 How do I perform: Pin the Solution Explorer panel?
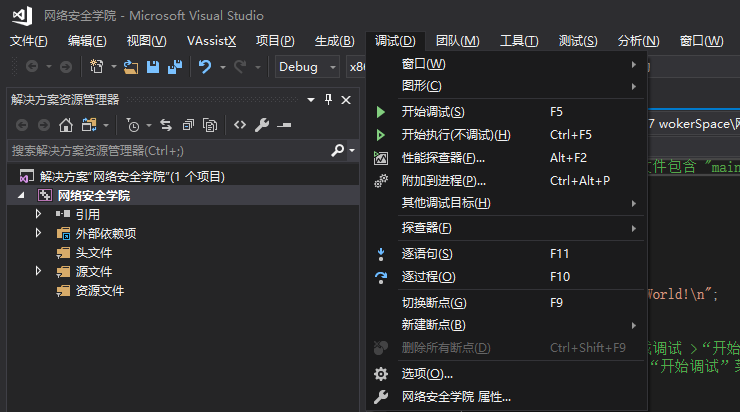pyautogui.click(x=328, y=100)
